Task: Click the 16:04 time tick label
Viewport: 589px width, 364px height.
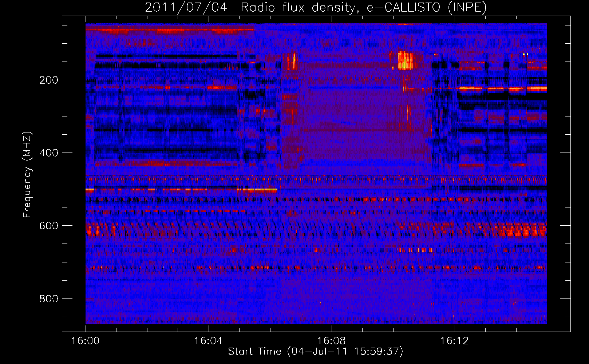Action: coord(209,341)
